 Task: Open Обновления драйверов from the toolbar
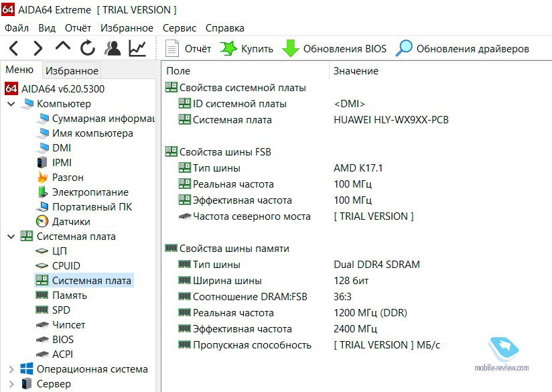click(x=462, y=49)
